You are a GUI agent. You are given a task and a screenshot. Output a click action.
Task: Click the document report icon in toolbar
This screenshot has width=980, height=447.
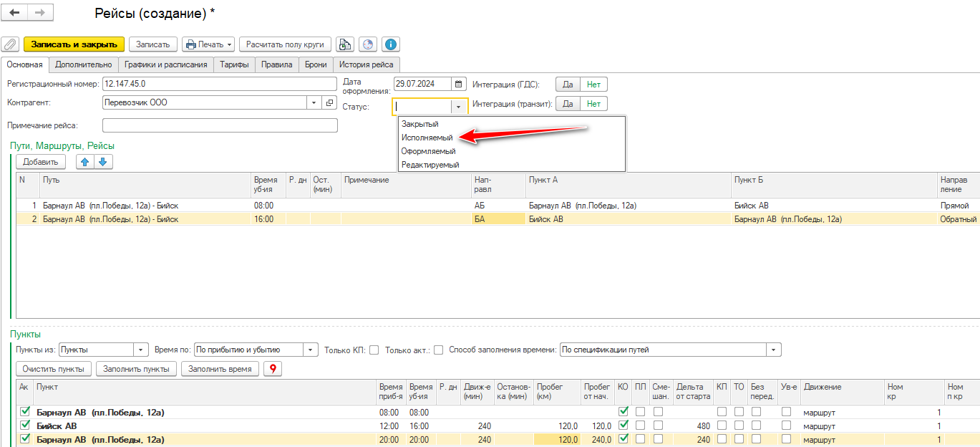(346, 44)
